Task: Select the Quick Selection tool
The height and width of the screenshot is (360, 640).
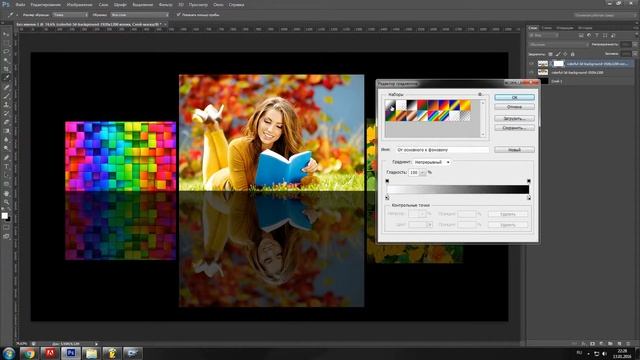Action: pyautogui.click(x=6, y=60)
